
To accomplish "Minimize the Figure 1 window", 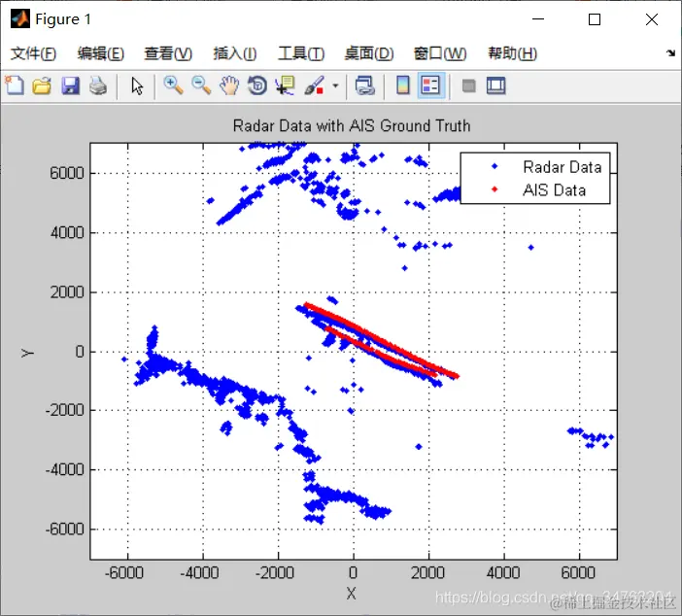I will (x=538, y=19).
